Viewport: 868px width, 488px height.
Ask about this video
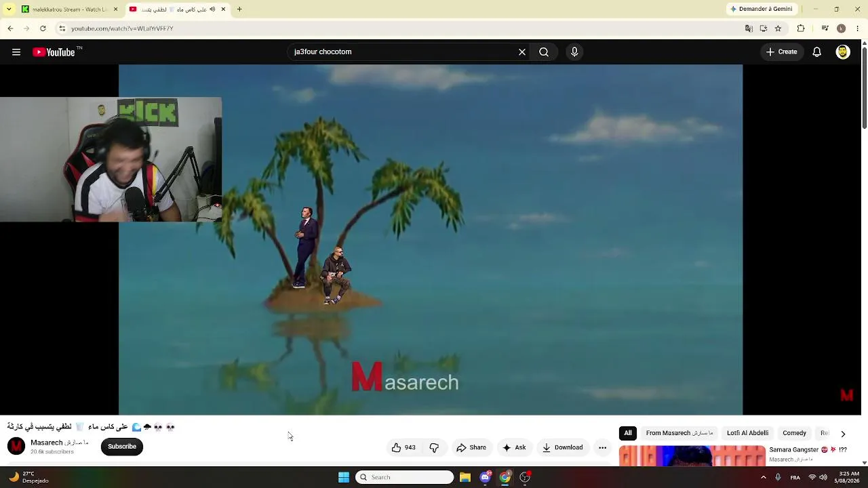(514, 447)
